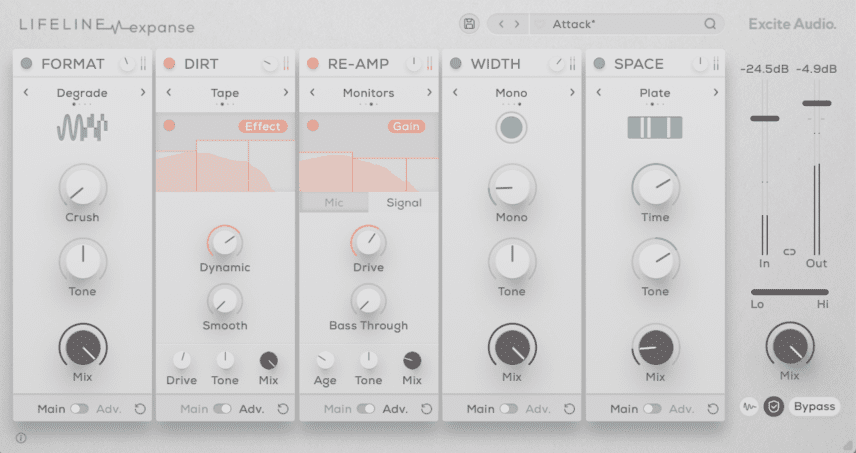Click the RE-AMP module drag handle
The image size is (856, 453).
pyautogui.click(x=430, y=64)
